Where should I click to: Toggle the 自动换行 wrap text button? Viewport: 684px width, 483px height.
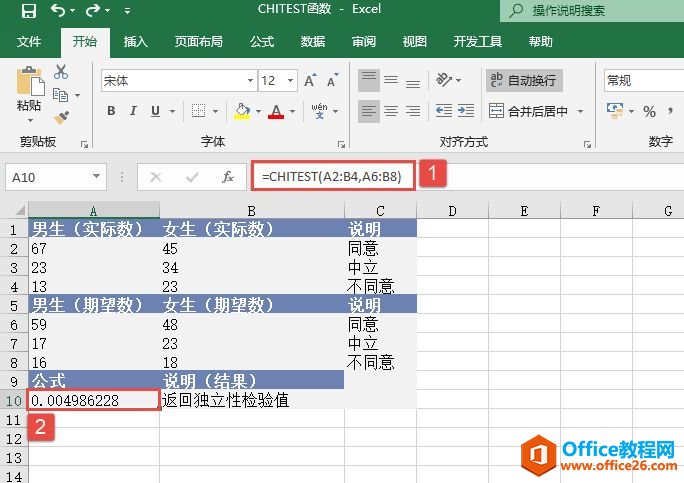[523, 80]
